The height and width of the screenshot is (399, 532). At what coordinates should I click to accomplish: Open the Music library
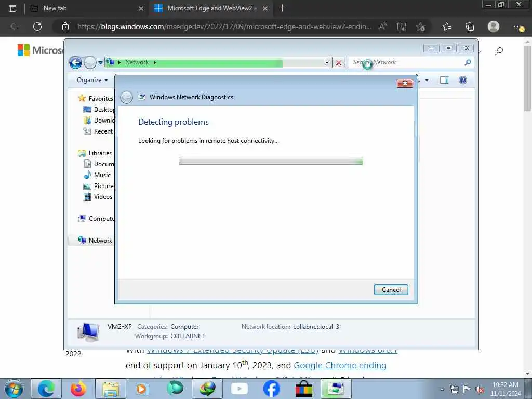(x=97, y=175)
